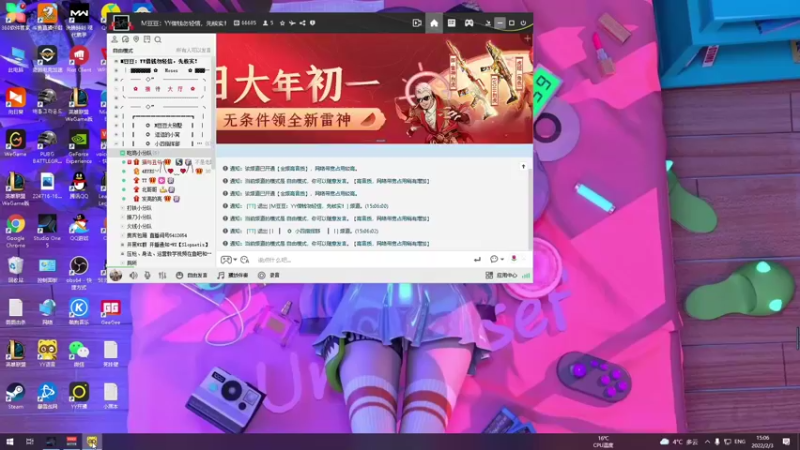This screenshot has height=450, width=800.
Task: Open the YY home tab icon
Action: click(434, 23)
